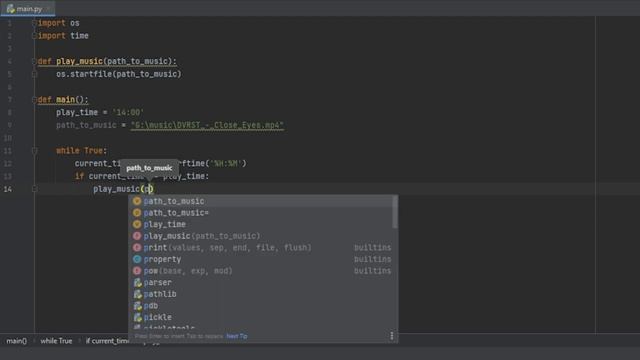This screenshot has height=360, width=640.
Task: Click Python module icon beside pickle
Action: 138,317
